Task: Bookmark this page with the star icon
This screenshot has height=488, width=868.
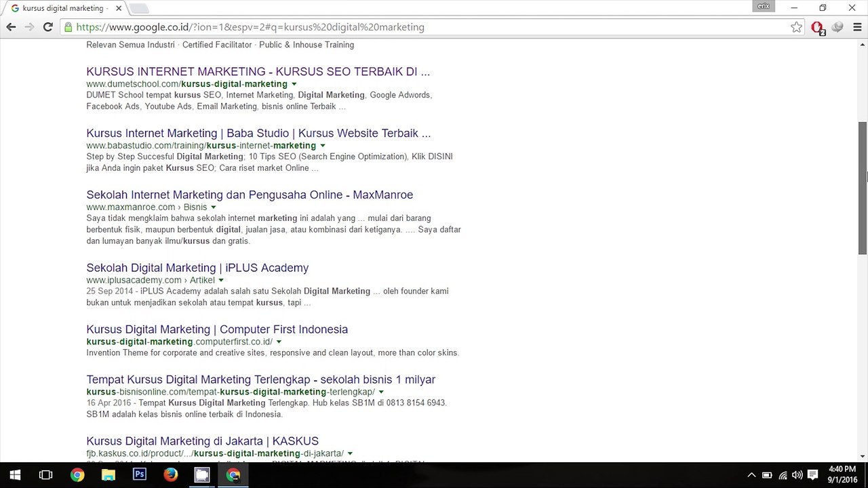Action: 797,27
